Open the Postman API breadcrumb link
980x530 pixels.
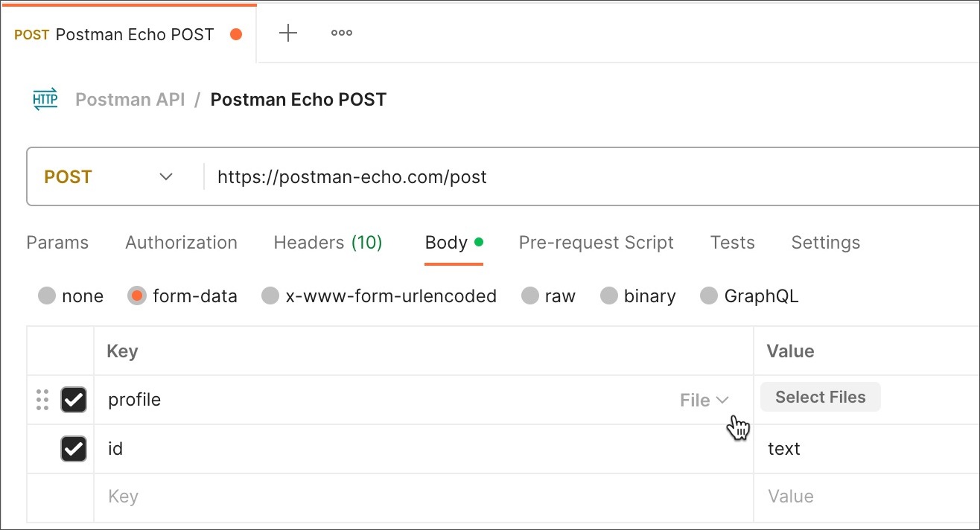pos(130,100)
